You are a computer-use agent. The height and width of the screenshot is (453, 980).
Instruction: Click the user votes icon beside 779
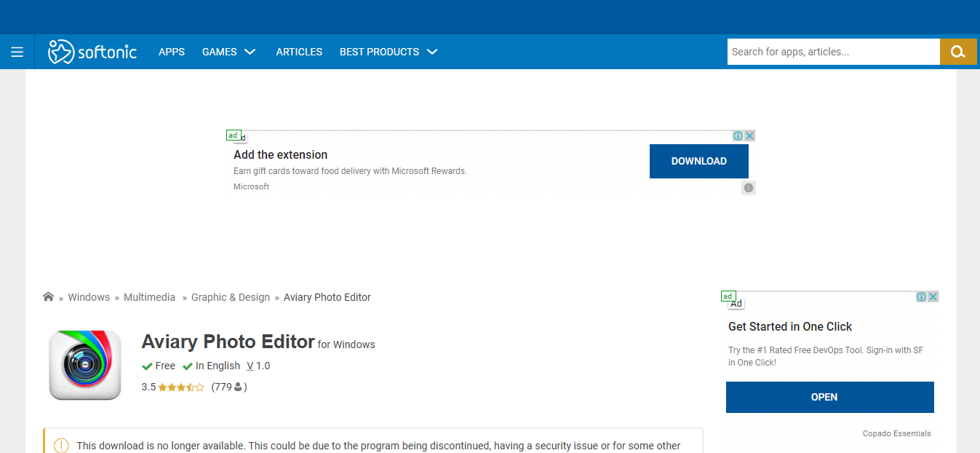tap(238, 387)
